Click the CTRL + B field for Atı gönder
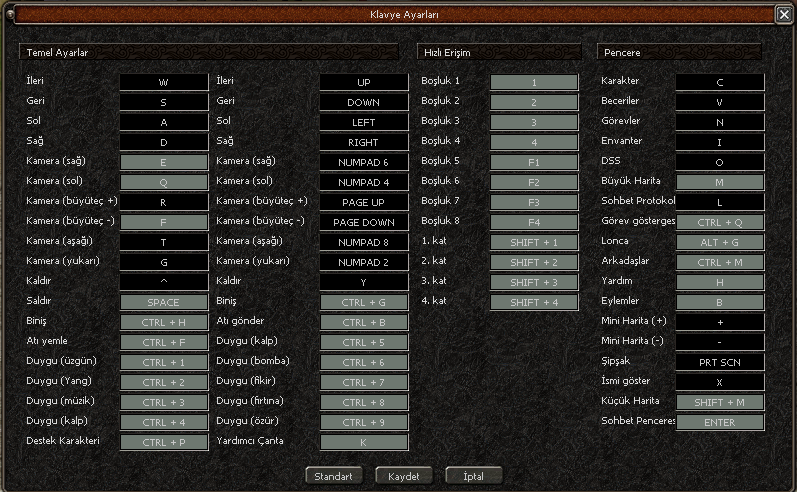Screen dimensions: 797x492 364,322
